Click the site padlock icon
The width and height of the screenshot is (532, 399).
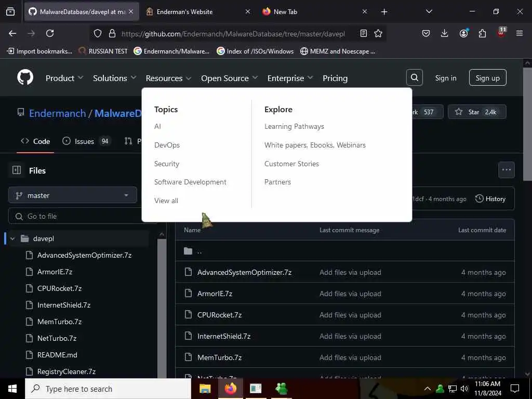point(112,33)
